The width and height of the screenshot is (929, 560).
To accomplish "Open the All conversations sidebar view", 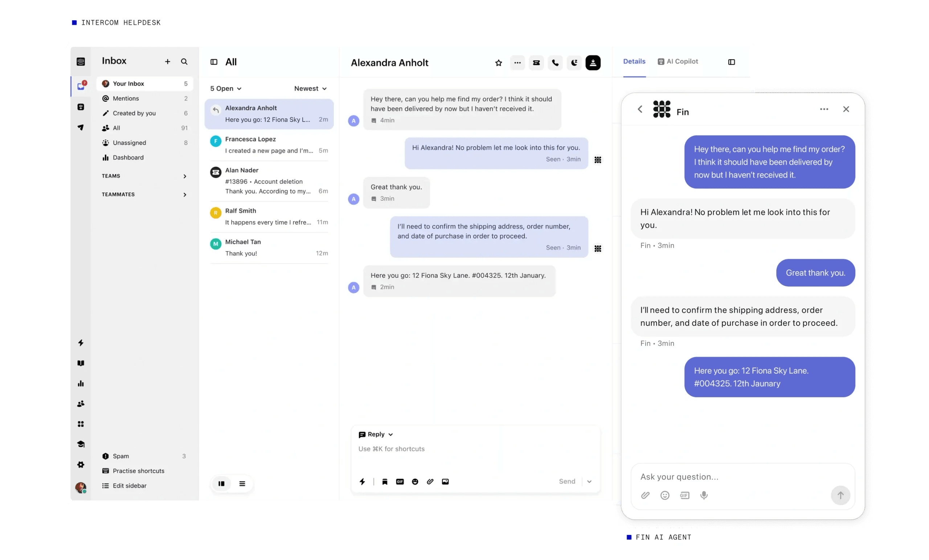I will coord(144,128).
